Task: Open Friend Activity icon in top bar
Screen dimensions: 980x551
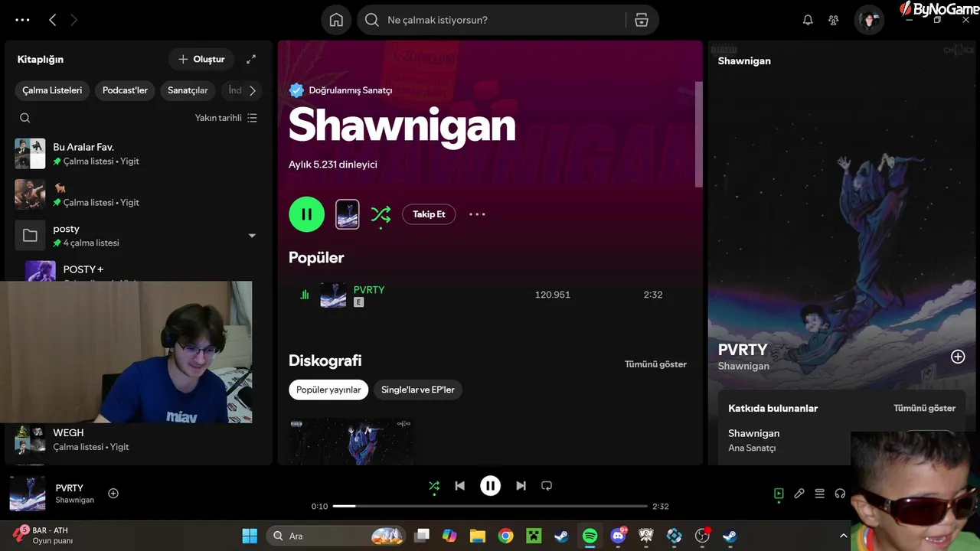Action: pos(834,20)
